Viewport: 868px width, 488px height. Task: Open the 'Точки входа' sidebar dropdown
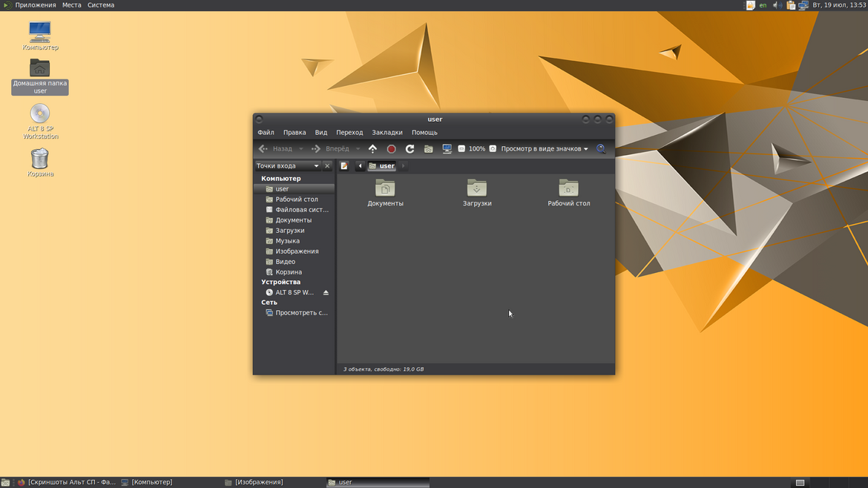coord(288,166)
